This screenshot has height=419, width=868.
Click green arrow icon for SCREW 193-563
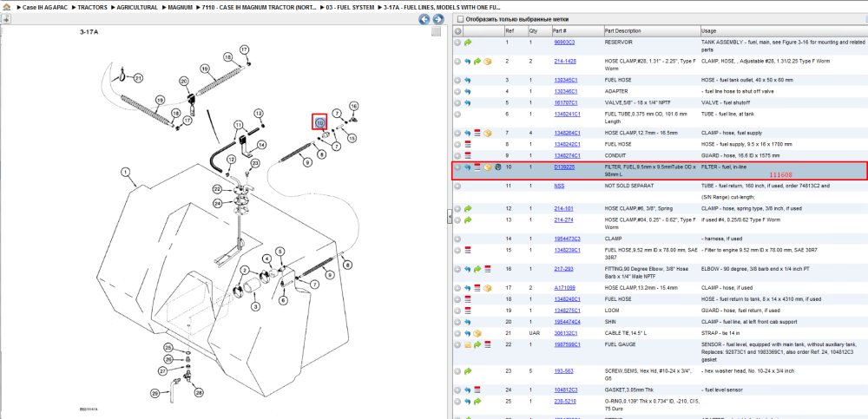point(468,370)
